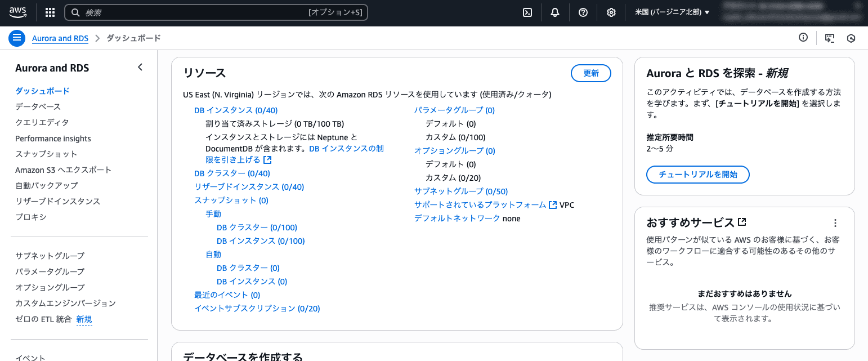The height and width of the screenshot is (361, 868).
Task: Click the AWS home logo
Action: [x=17, y=12]
